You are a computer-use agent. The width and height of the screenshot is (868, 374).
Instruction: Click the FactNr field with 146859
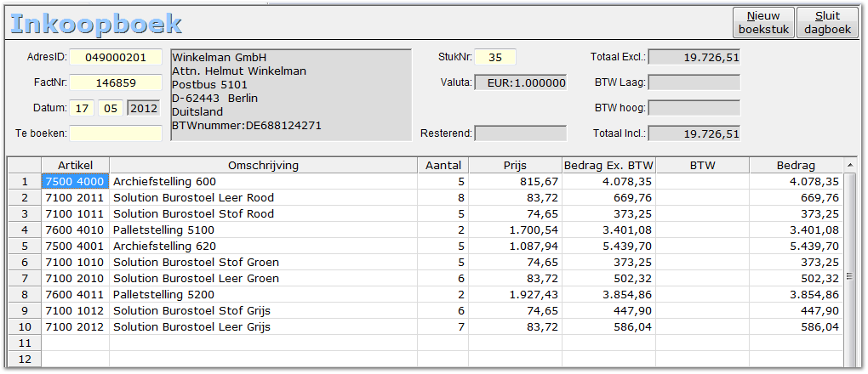point(115,82)
